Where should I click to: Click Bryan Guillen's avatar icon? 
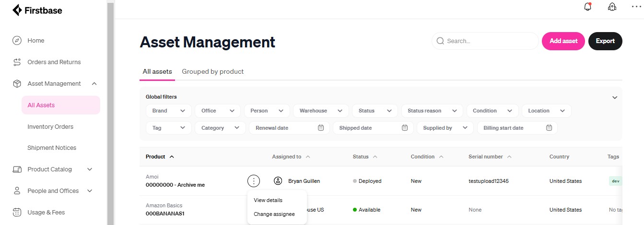pyautogui.click(x=278, y=181)
